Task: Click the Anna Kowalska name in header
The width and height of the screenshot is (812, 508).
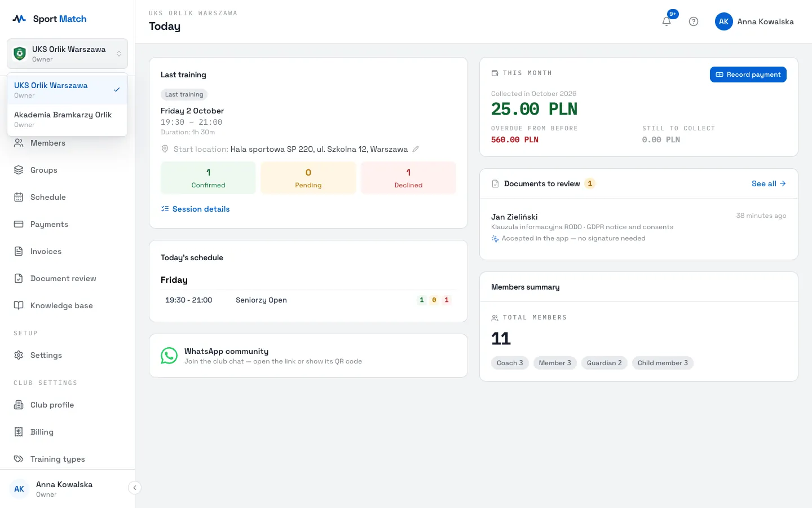Action: coord(765,21)
